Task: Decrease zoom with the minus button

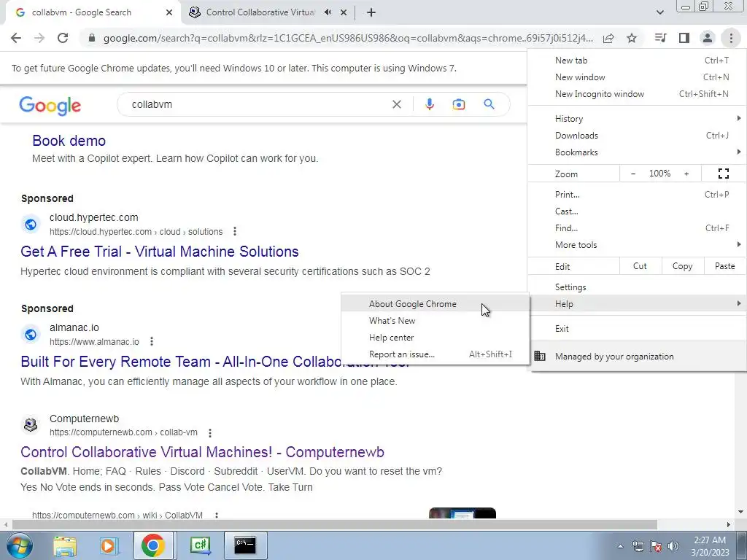Action: [633, 174]
